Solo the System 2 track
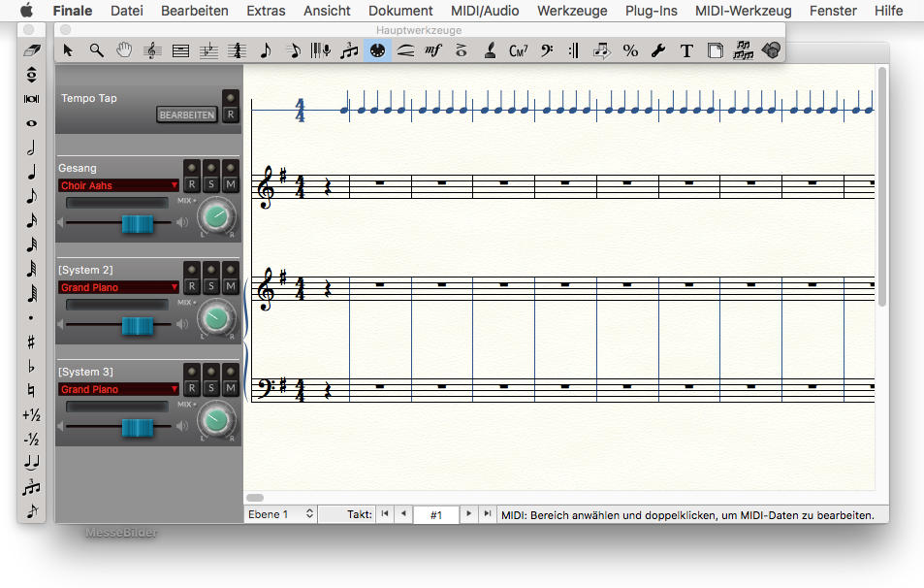Viewport: 924px width, 588px height. click(211, 286)
